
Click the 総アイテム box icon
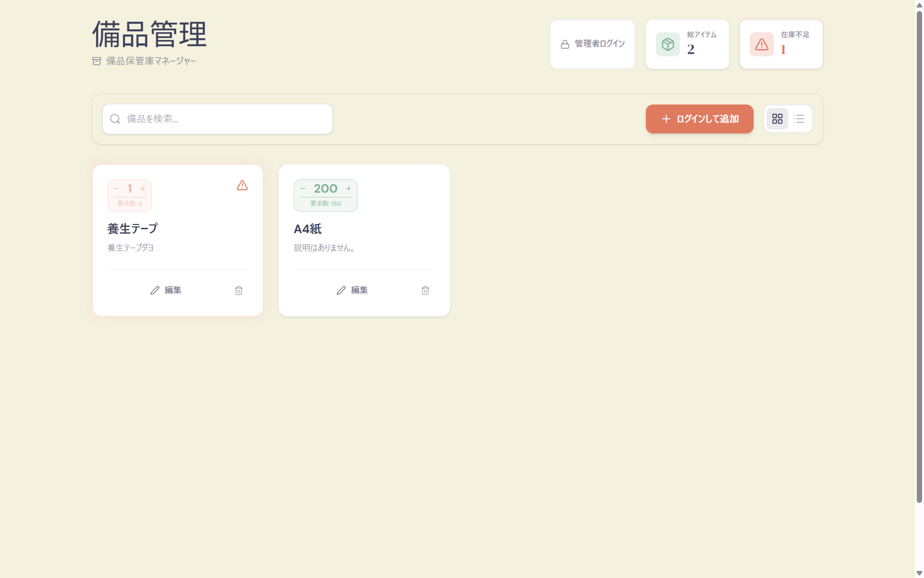point(667,44)
